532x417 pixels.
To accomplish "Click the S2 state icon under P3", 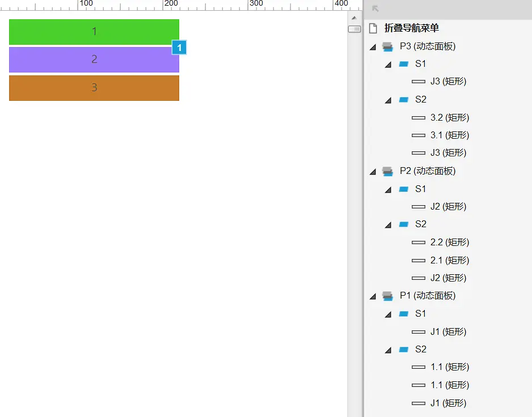I will coord(403,100).
